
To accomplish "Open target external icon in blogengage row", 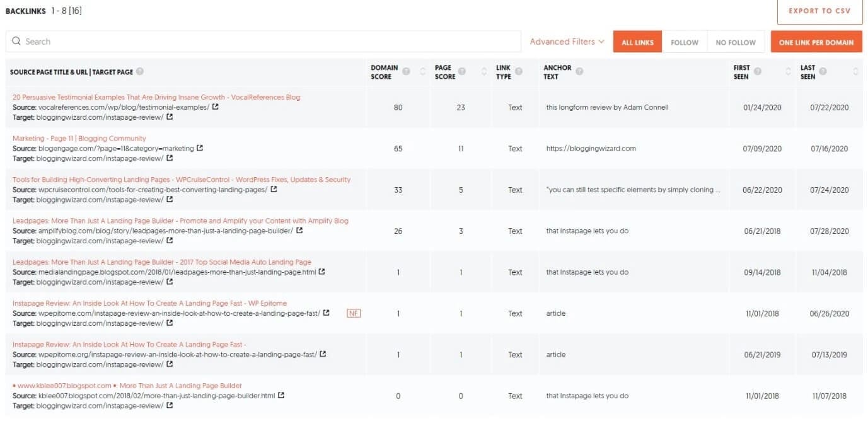I will tap(170, 158).
